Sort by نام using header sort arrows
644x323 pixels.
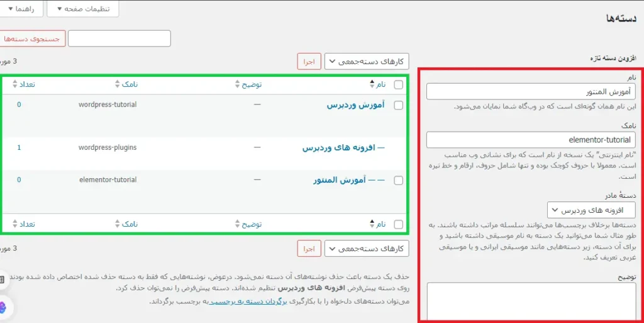pos(372,84)
